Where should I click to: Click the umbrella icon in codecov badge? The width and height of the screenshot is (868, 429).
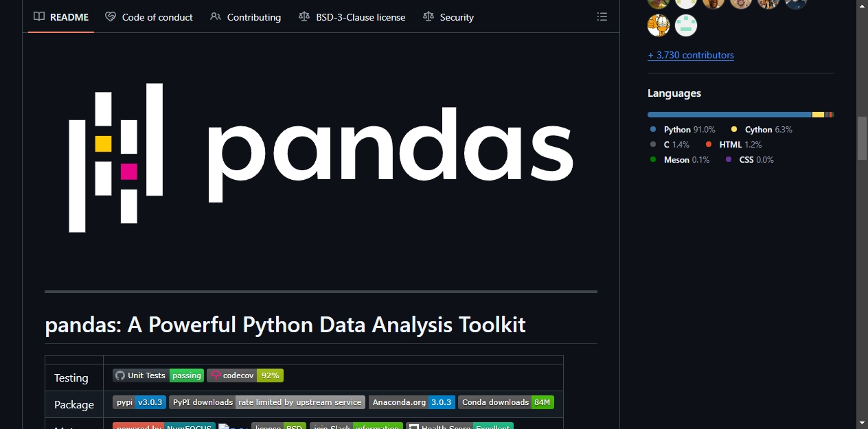216,375
